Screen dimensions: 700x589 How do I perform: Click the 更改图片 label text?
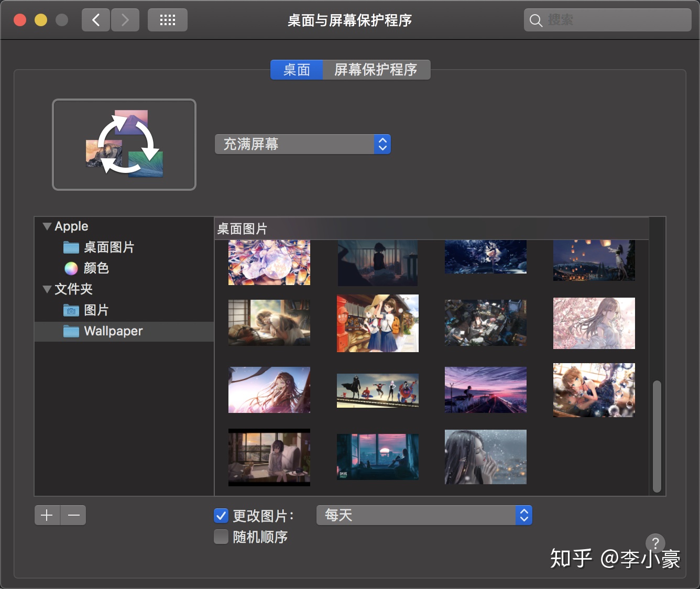pyautogui.click(x=264, y=516)
